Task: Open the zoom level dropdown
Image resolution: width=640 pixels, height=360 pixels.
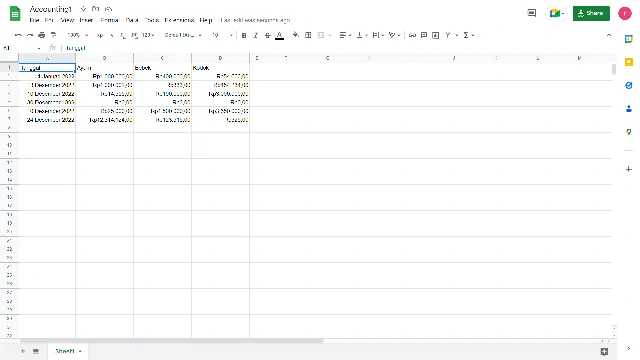Action: click(x=78, y=35)
